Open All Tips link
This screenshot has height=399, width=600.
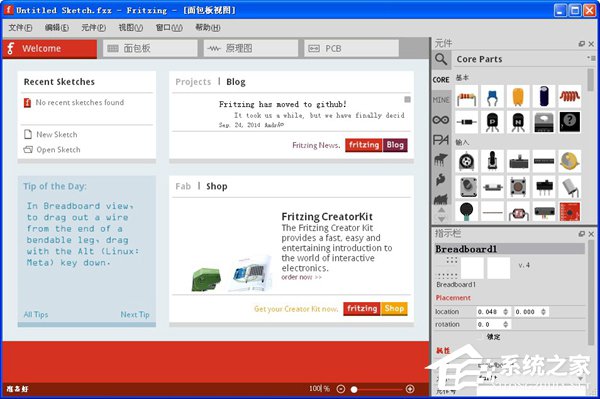pos(36,314)
